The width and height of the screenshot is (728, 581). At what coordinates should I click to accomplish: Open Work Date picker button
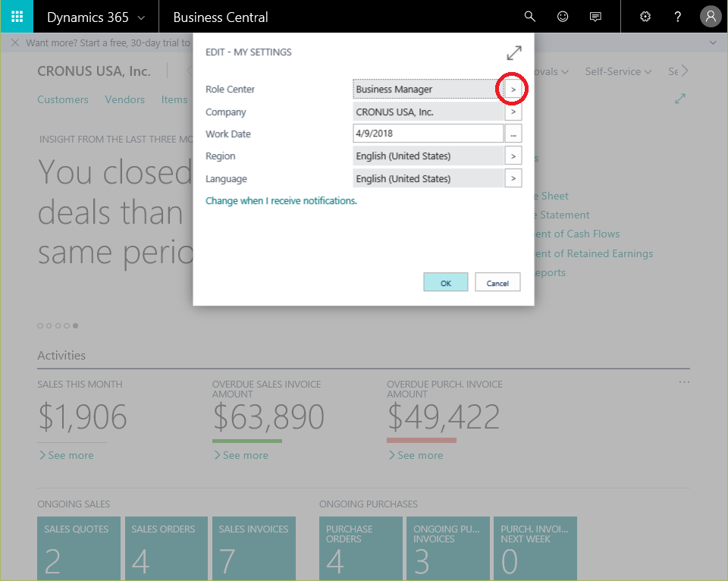pos(513,133)
